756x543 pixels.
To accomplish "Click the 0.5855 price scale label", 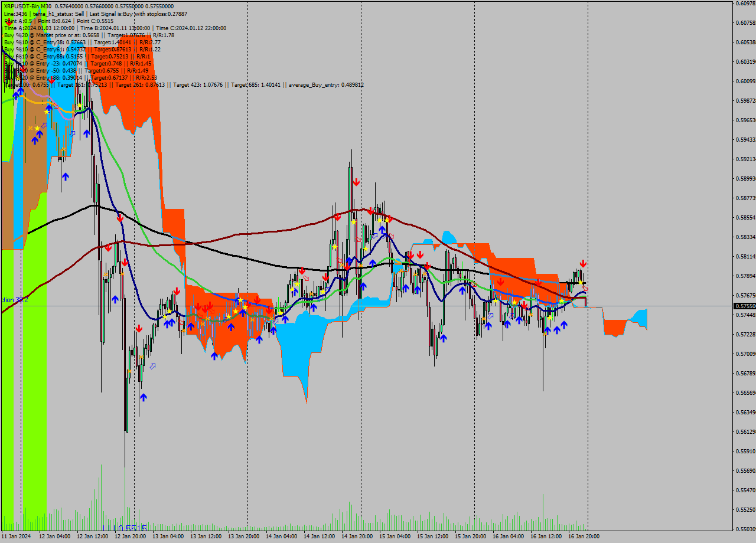I will pyautogui.click(x=746, y=217).
